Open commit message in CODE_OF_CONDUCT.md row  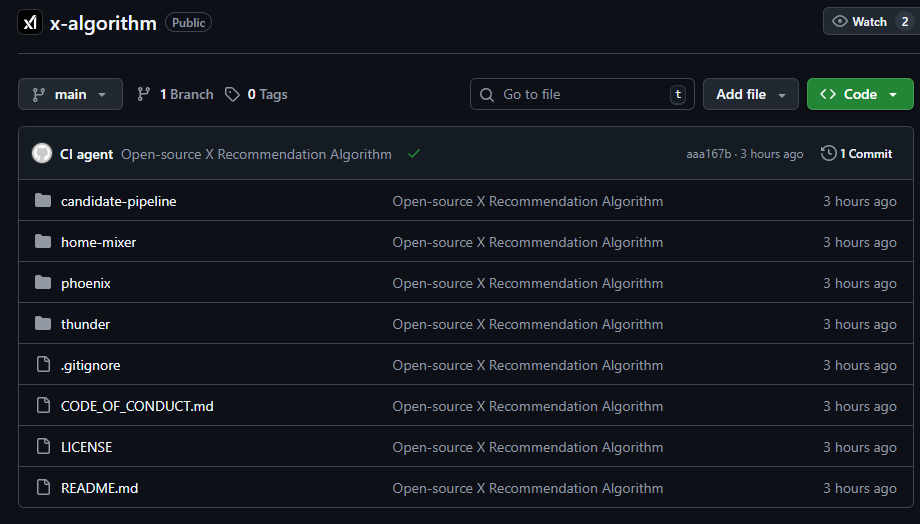tap(528, 407)
